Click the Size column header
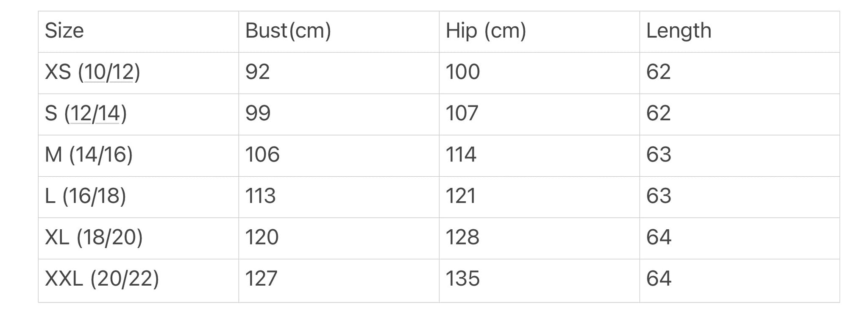Viewport: 868px width, 314px height. [x=139, y=32]
